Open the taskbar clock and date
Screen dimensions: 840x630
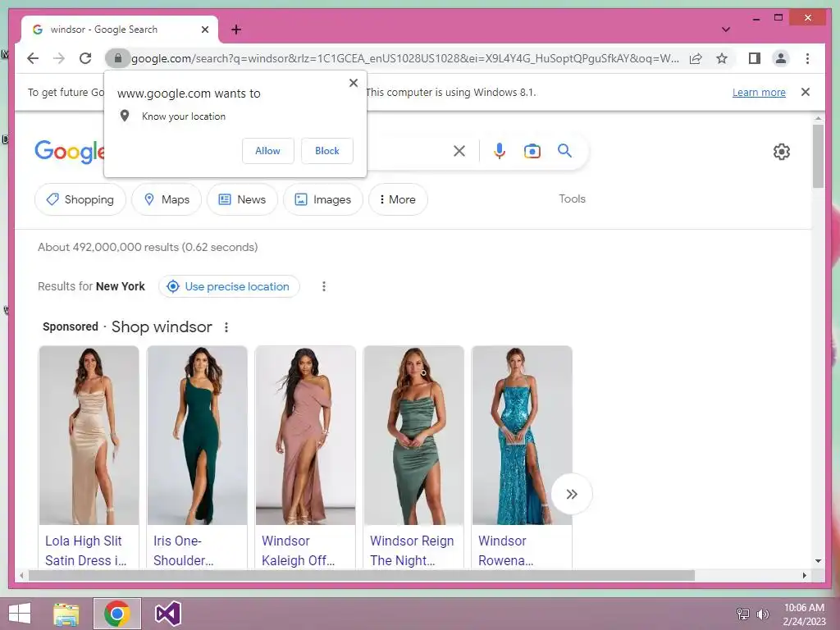coord(804,614)
